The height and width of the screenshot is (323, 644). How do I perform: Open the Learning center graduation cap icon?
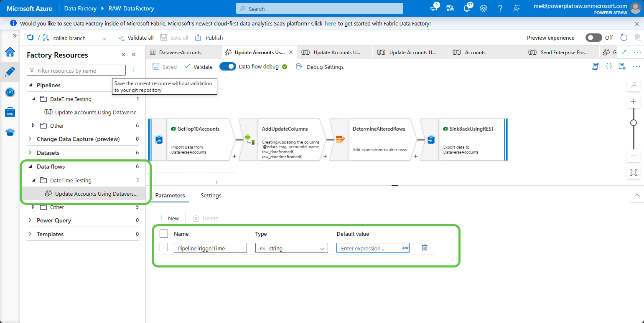click(x=10, y=132)
